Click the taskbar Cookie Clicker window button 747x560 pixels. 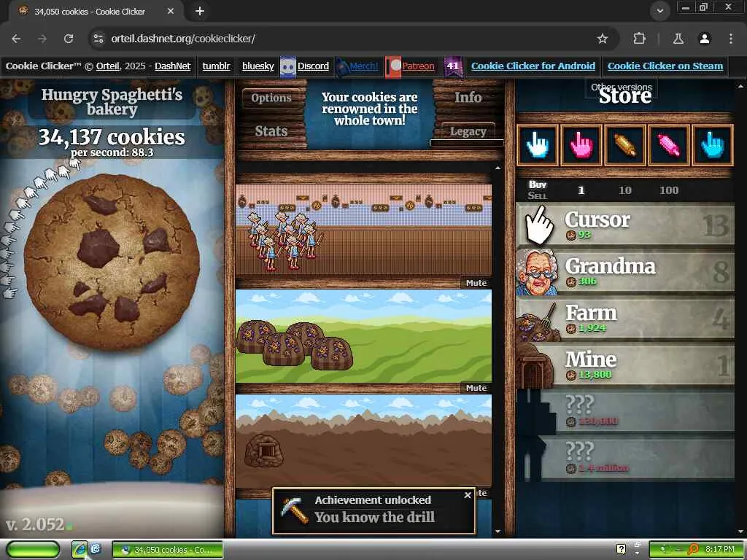pos(168,550)
